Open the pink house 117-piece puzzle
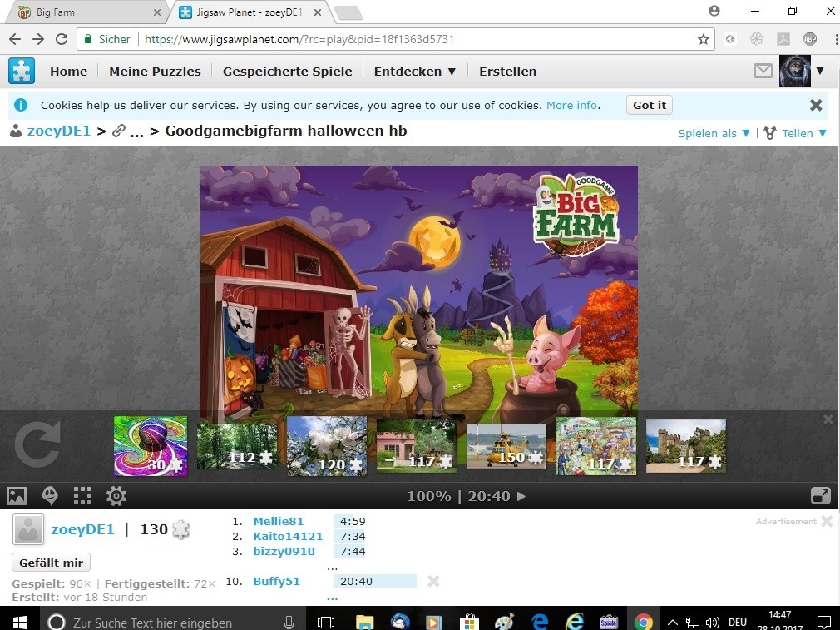The width and height of the screenshot is (840, 630). coord(416,446)
